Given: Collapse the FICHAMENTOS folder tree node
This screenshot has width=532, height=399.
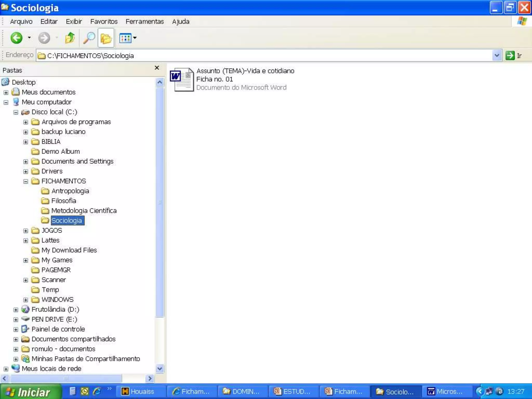Looking at the screenshot, I should [x=25, y=181].
